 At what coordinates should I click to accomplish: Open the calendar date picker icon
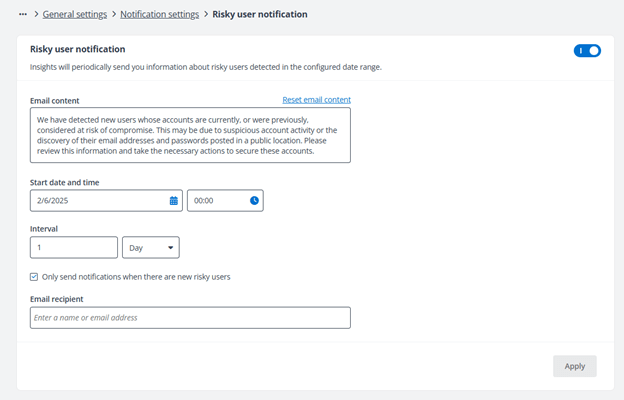coord(173,201)
